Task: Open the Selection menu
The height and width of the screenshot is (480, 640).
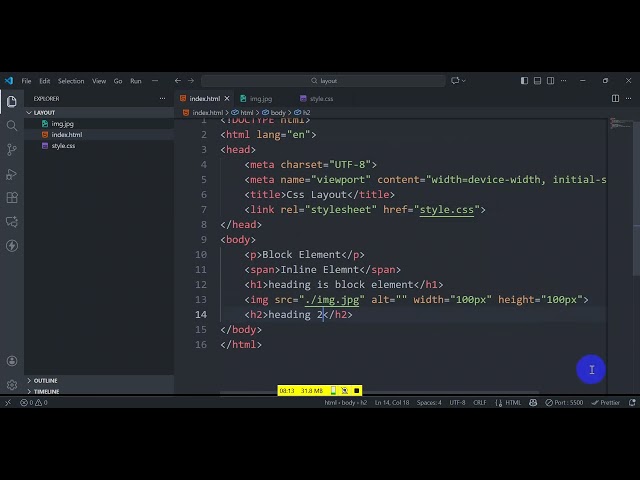Action: (71, 81)
